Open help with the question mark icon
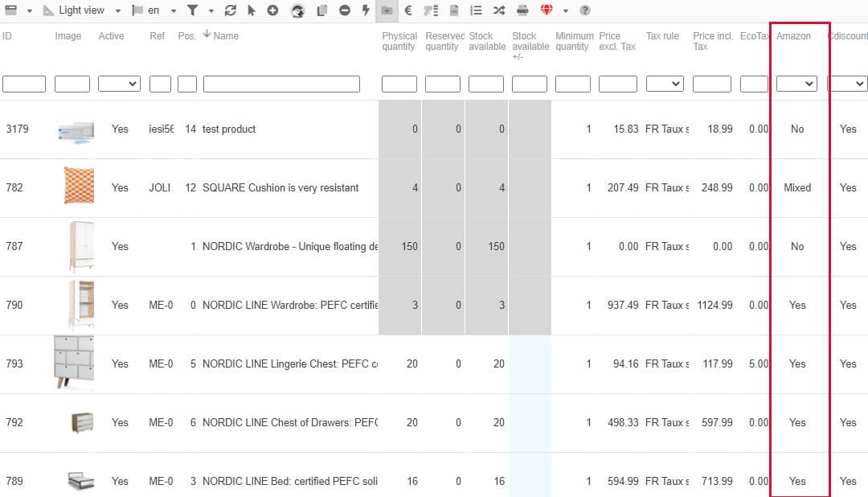Image resolution: width=868 pixels, height=497 pixels. (584, 10)
